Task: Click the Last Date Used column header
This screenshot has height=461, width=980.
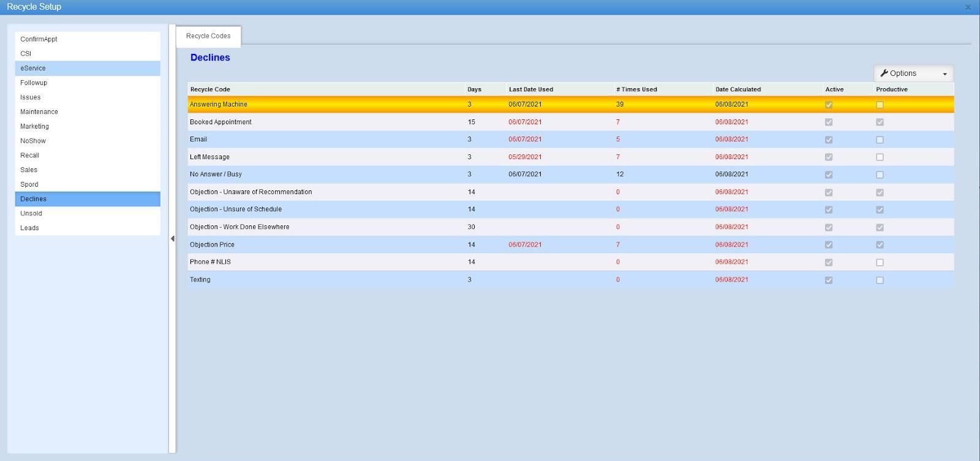Action: [530, 89]
